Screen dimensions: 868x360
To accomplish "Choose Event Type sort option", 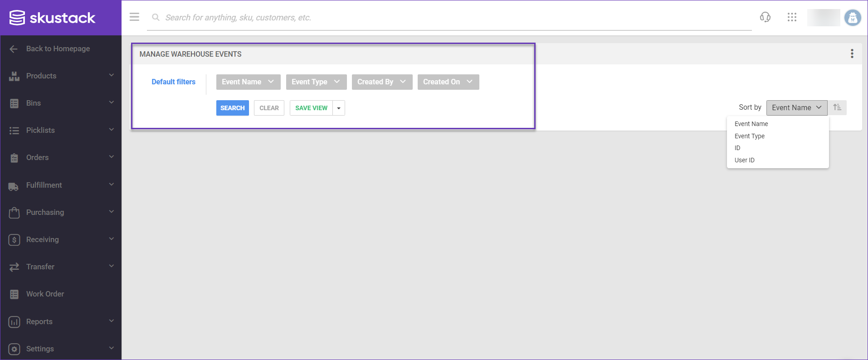I will (x=749, y=136).
